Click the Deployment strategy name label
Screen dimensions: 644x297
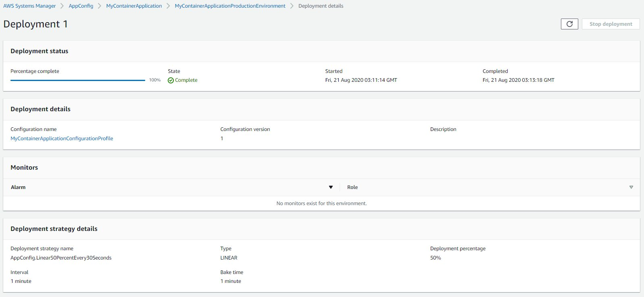42,248
